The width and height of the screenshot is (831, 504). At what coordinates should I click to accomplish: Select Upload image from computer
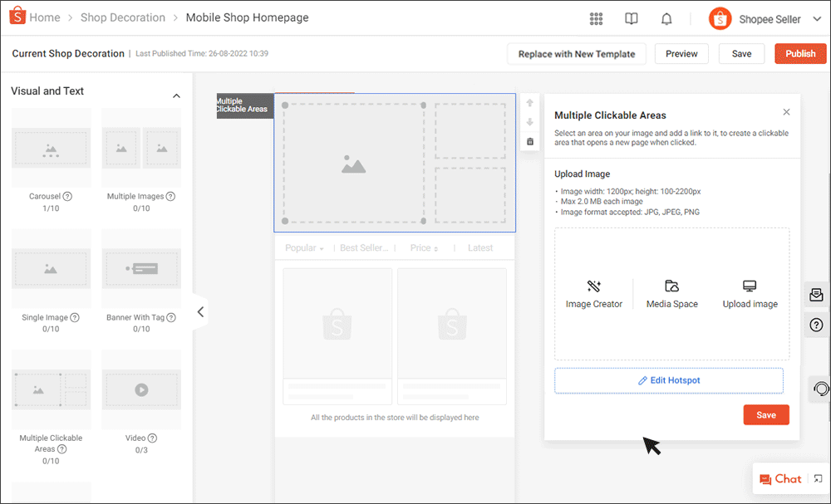tap(750, 294)
